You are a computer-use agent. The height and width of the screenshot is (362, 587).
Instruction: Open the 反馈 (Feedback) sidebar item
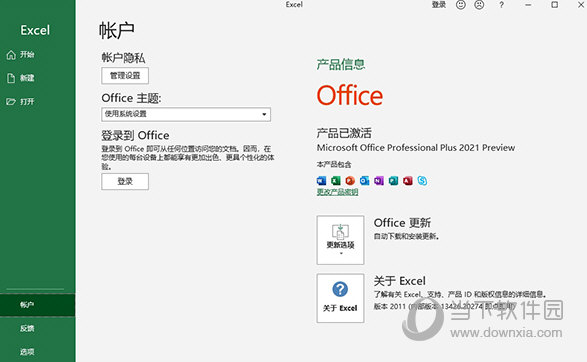37,328
